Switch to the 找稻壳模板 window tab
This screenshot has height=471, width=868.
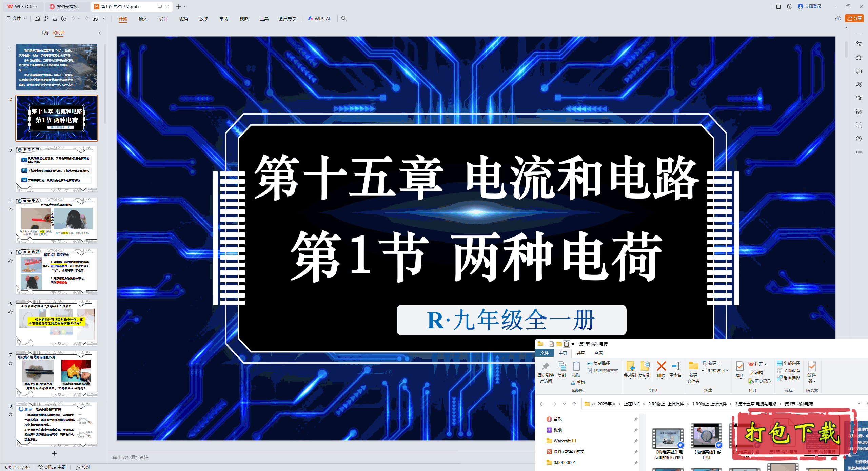pos(67,6)
